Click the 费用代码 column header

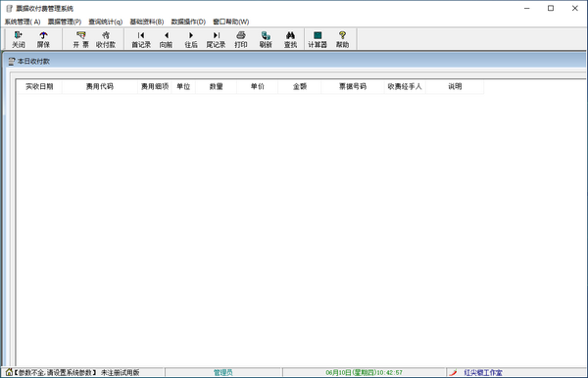tap(100, 86)
